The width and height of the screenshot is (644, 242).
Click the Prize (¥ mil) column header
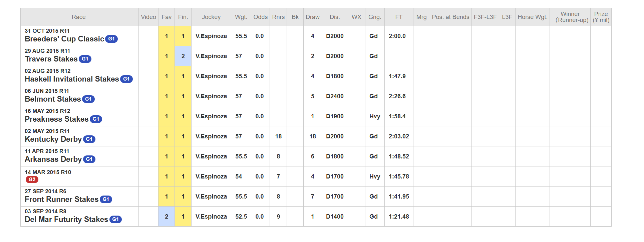[x=601, y=17]
